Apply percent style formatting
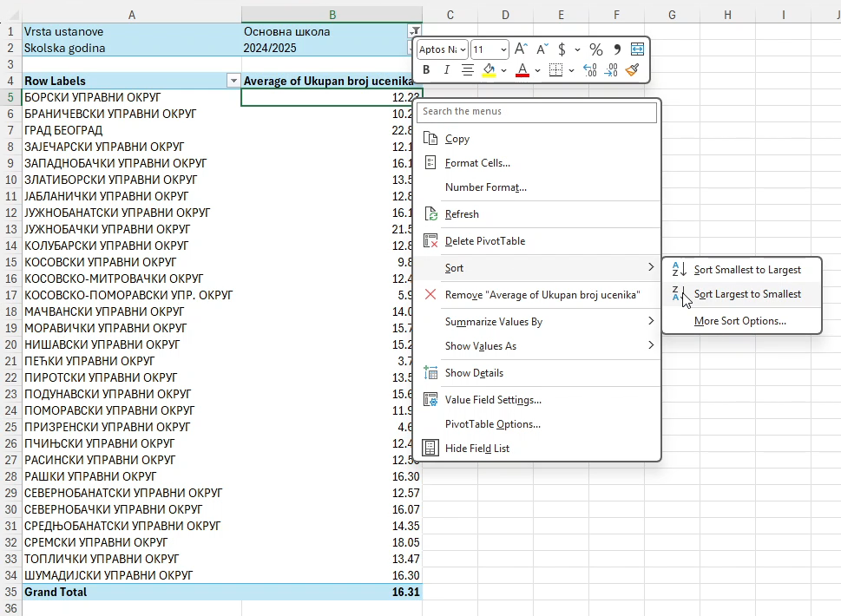 596,49
